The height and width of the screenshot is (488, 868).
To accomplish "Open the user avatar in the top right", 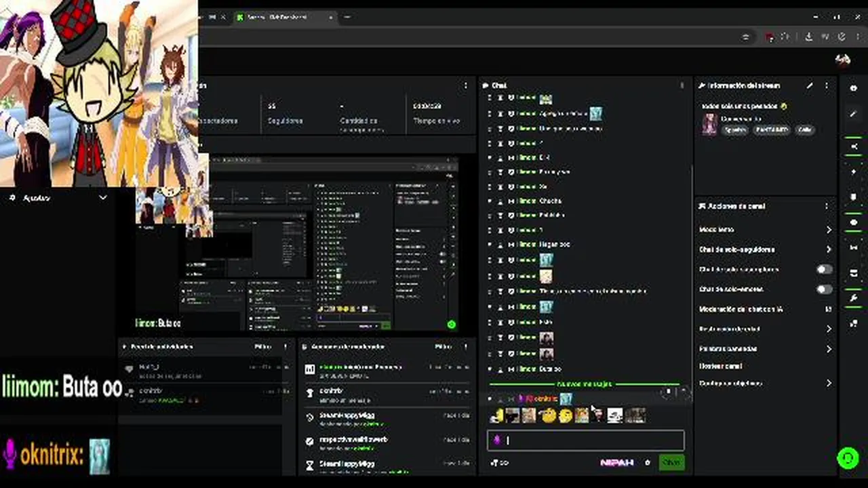I will 843,60.
